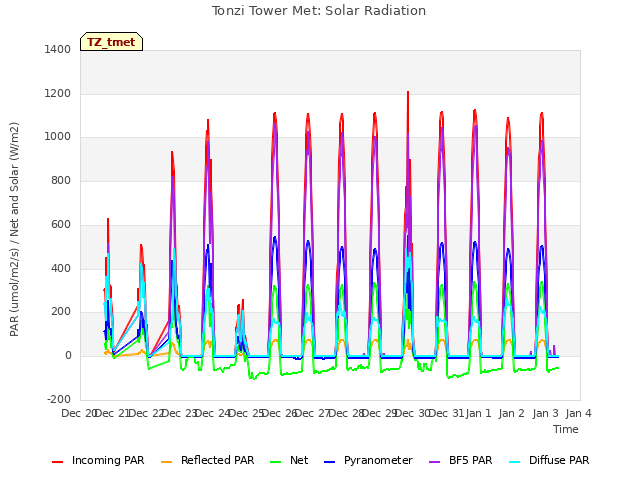Click the Dec 26 x-axis tick label
Screen dimensions: 640x480
pos(279,413)
